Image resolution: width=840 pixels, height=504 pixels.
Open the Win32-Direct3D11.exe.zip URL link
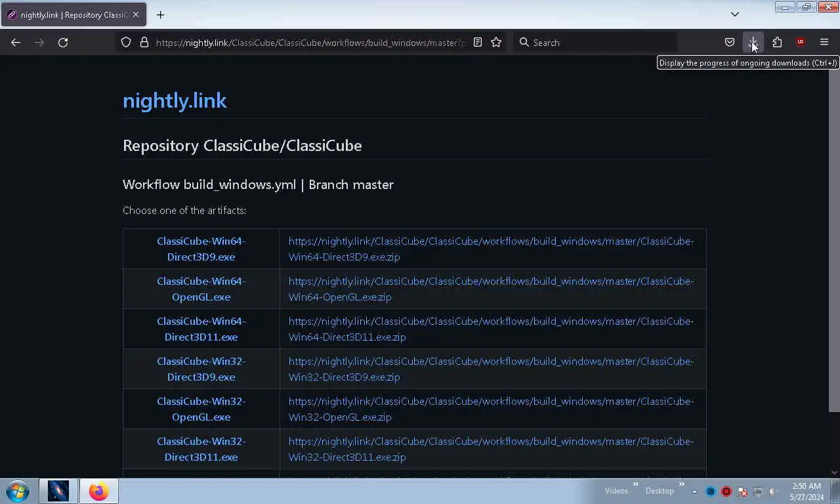(x=491, y=449)
